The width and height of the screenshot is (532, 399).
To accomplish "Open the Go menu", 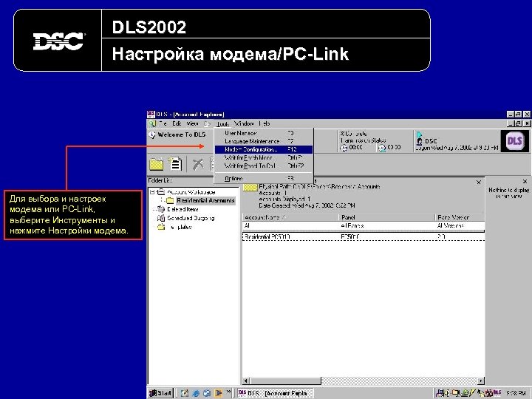I will coord(208,123).
